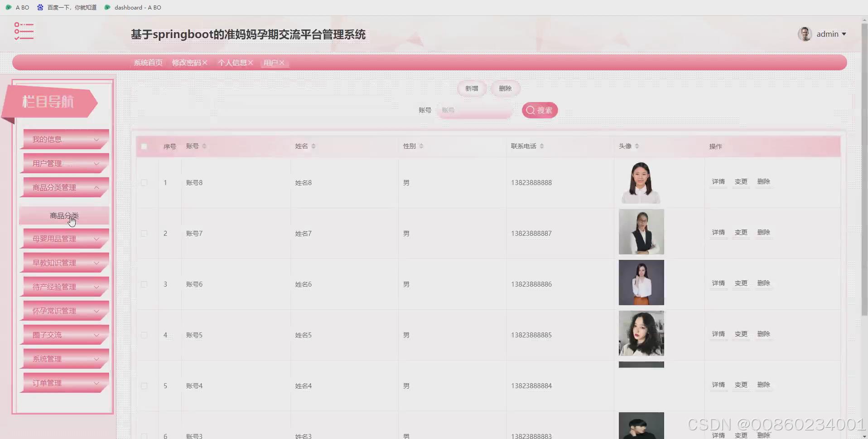Toggle the sidebar list menu icon
This screenshot has width=868, height=439.
[x=24, y=31]
